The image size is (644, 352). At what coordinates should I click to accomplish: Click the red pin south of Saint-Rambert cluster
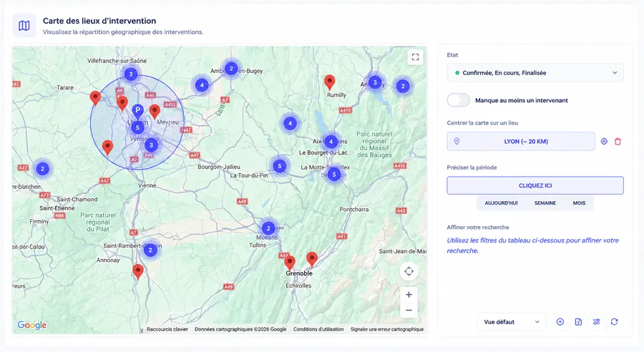click(x=138, y=271)
